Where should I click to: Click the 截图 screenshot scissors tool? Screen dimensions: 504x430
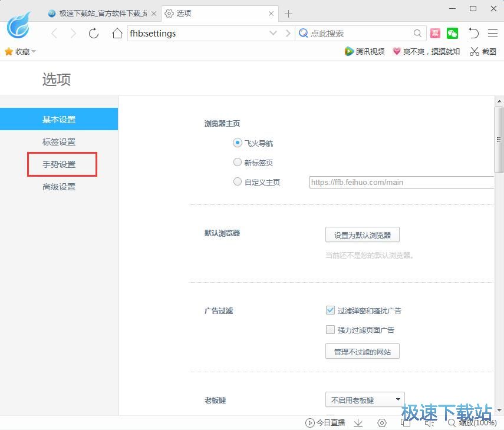coord(483,51)
